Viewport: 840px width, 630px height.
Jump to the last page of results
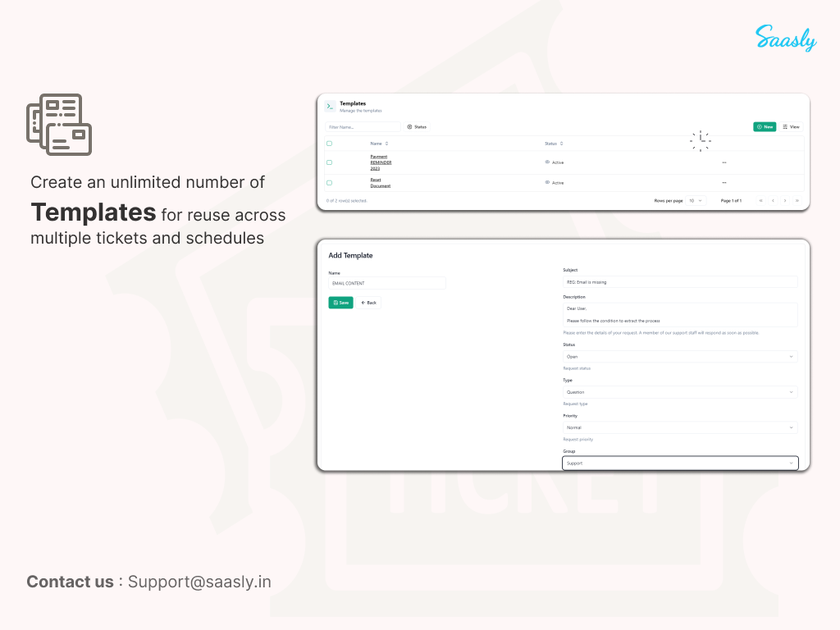[x=797, y=200]
